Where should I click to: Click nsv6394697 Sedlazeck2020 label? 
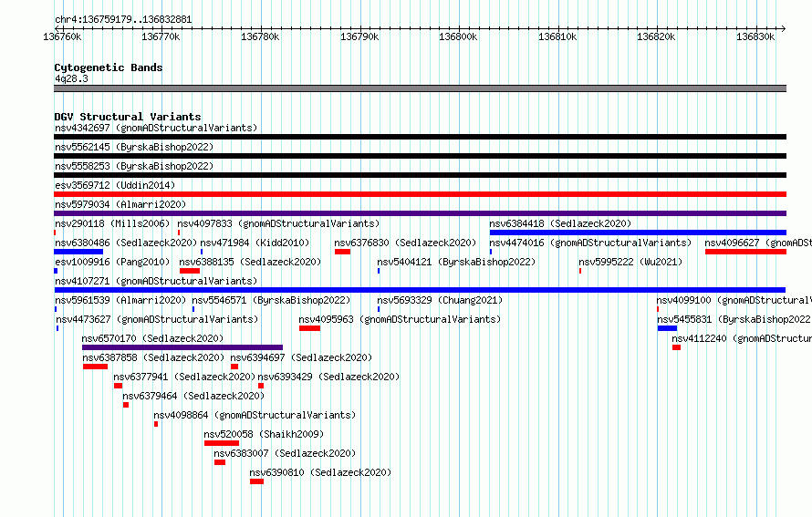click(301, 357)
